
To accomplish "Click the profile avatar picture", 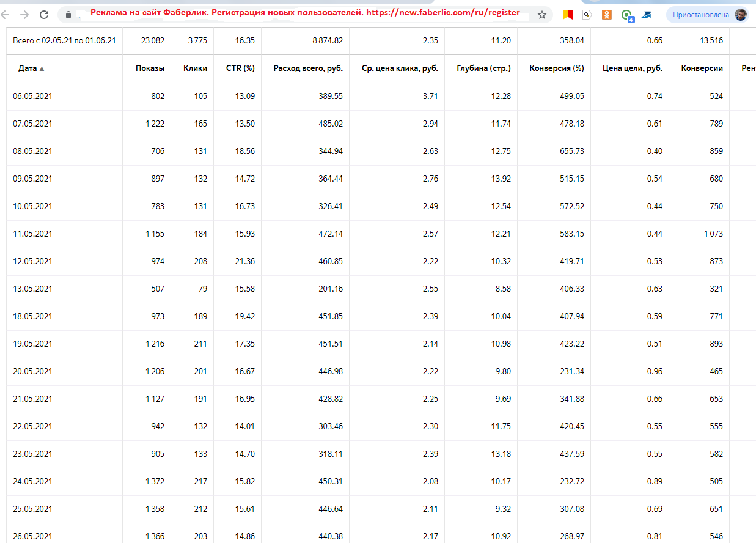I will coord(741,14).
